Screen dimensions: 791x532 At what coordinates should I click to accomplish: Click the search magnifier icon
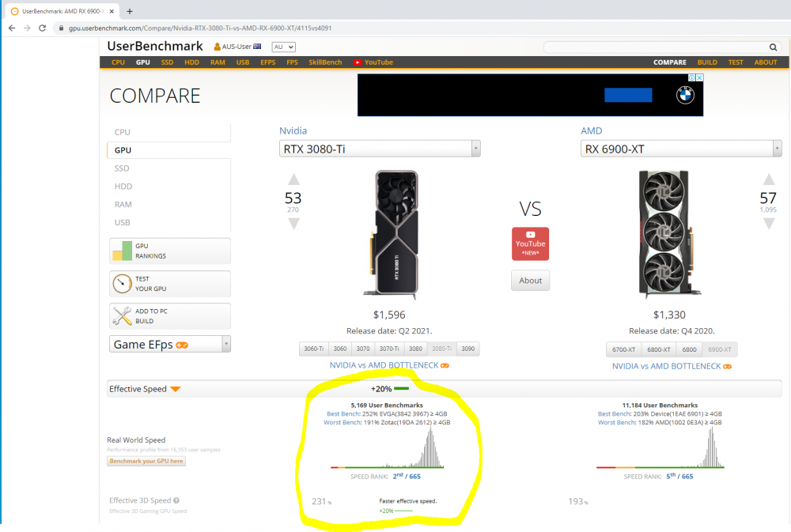(x=773, y=47)
